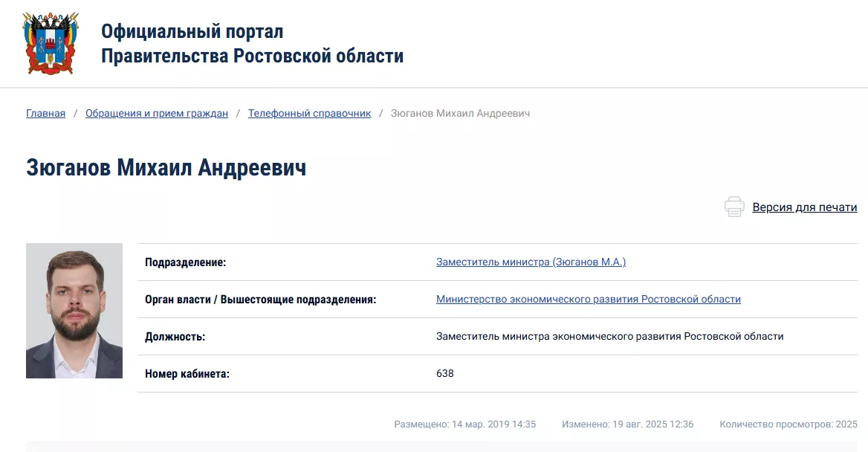Viewport: 868px width, 452px height.
Task: Open the "Министерство экономического развития Ростовской области" link
Action: click(588, 299)
